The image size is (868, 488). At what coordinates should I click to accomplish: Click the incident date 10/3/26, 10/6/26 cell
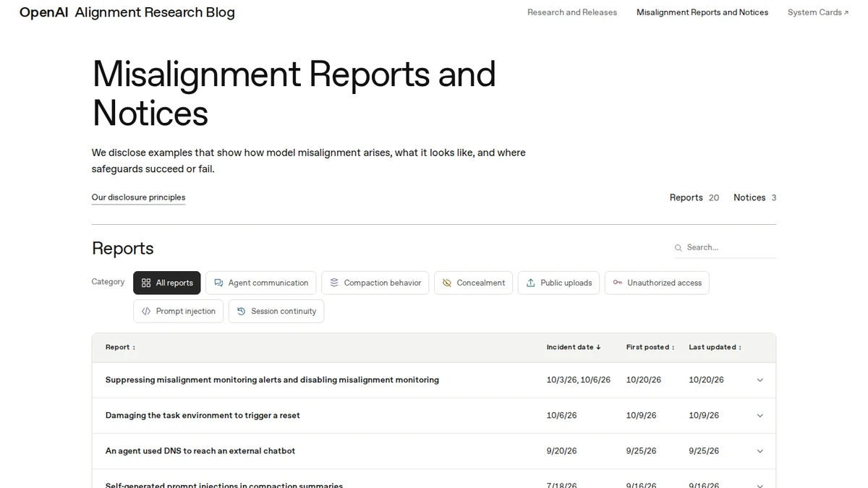coord(579,380)
